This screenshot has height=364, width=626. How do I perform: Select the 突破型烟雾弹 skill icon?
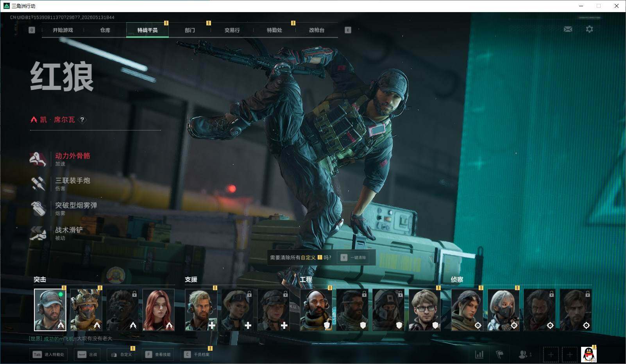click(38, 208)
